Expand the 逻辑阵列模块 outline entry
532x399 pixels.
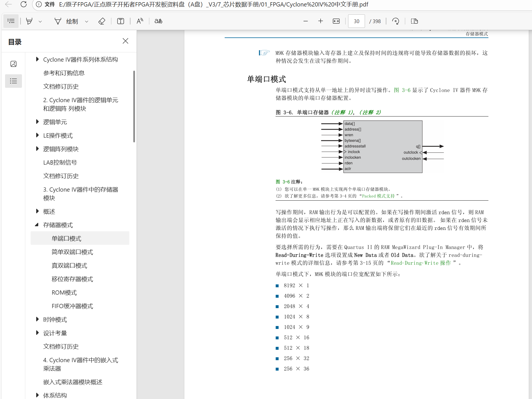pos(37,149)
